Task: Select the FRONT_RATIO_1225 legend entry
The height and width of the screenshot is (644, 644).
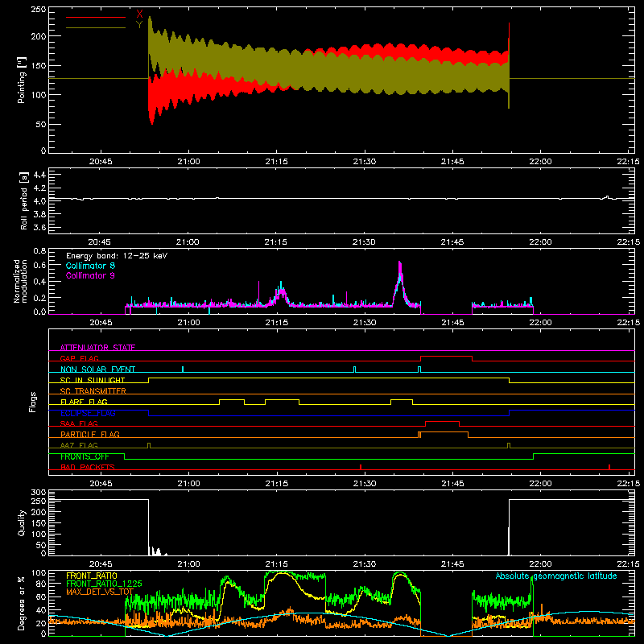Action: pos(104,584)
